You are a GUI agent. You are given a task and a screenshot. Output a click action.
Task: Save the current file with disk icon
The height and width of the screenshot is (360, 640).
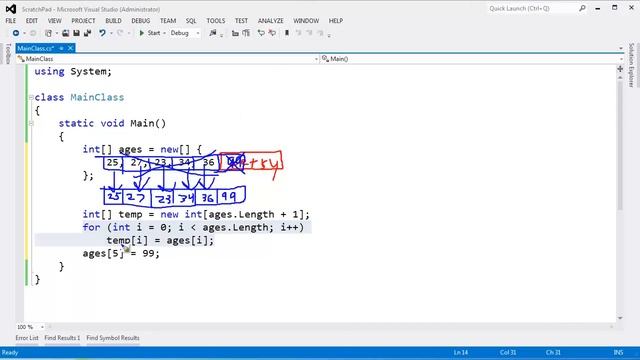[x=76, y=33]
